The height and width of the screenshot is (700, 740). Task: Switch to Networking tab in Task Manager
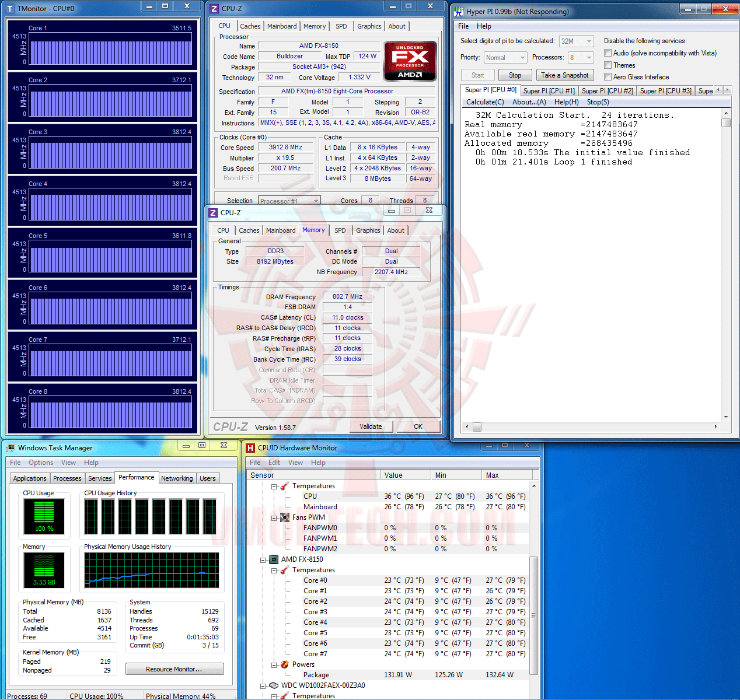click(x=177, y=478)
